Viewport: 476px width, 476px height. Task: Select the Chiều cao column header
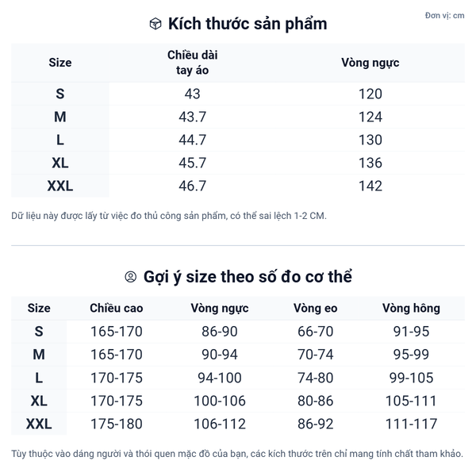coord(117,308)
